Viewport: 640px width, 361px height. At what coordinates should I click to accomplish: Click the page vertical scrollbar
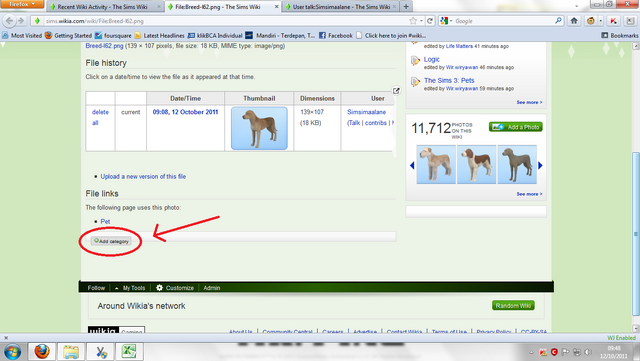click(x=636, y=234)
